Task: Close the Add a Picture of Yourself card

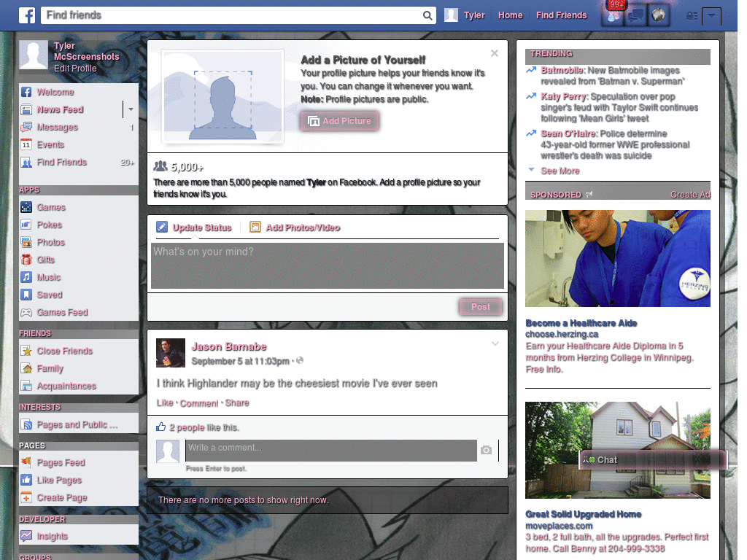Action: (x=495, y=53)
